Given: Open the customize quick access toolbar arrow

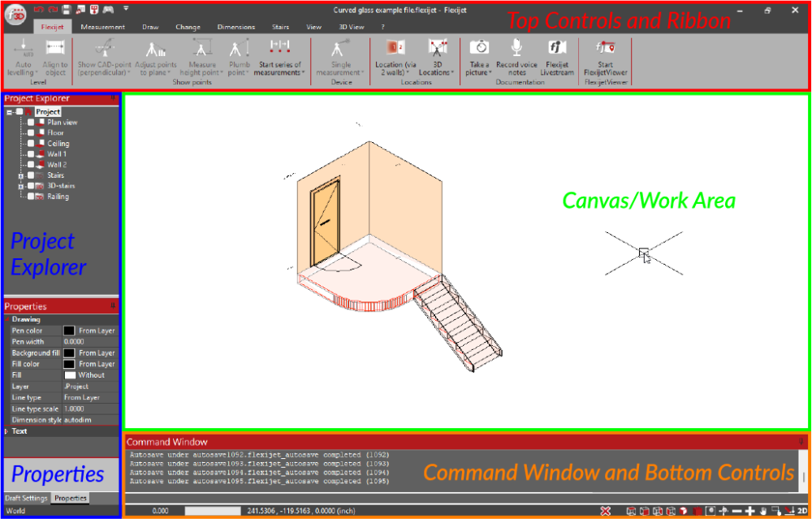Looking at the screenshot, I should click(127, 9).
